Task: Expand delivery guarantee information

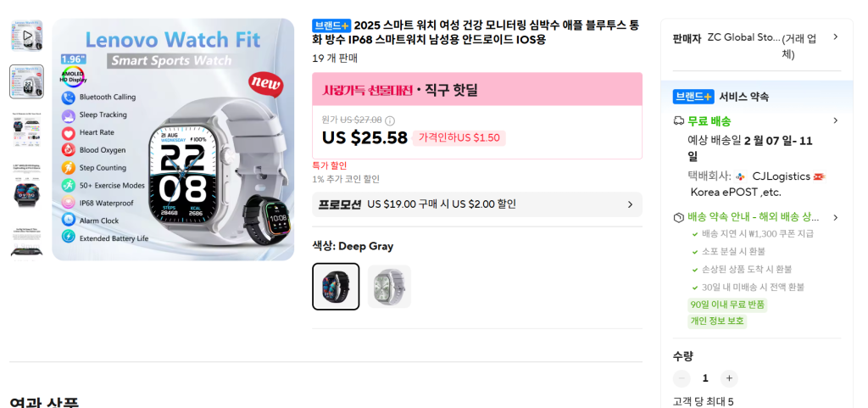Action: [x=835, y=217]
